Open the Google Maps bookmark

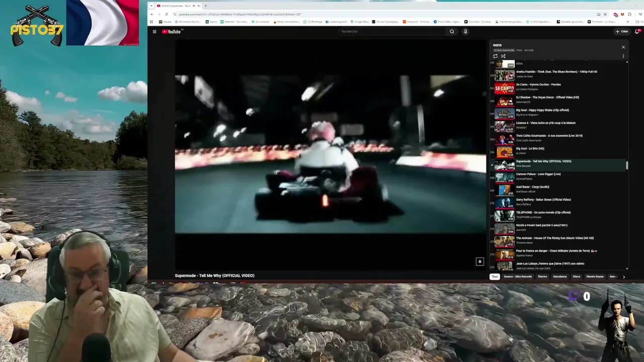(x=360, y=22)
